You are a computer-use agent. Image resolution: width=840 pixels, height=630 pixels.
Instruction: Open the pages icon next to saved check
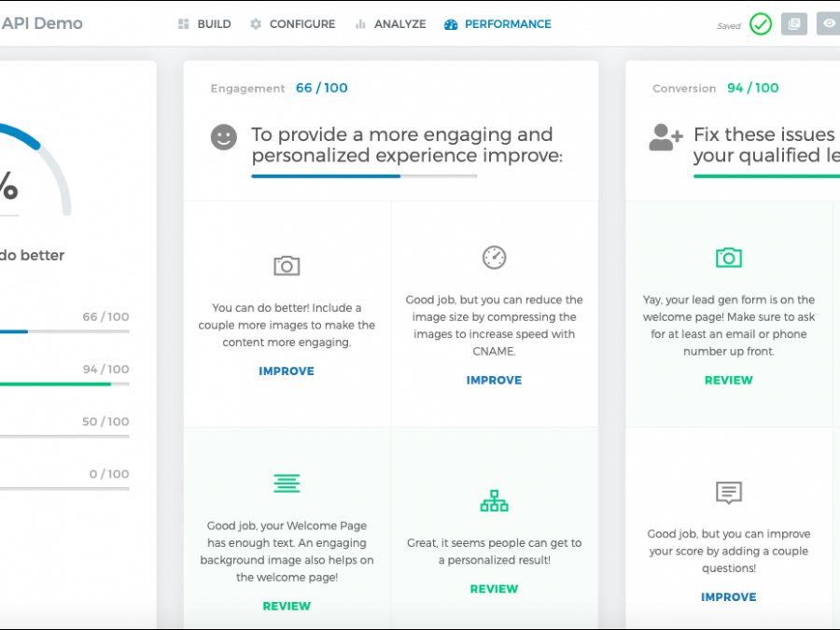click(x=793, y=24)
